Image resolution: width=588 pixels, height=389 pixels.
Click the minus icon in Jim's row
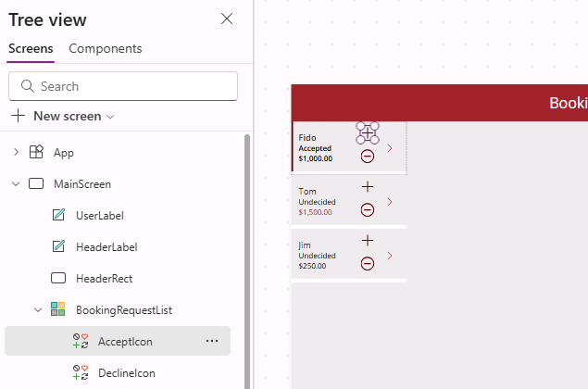pos(368,264)
